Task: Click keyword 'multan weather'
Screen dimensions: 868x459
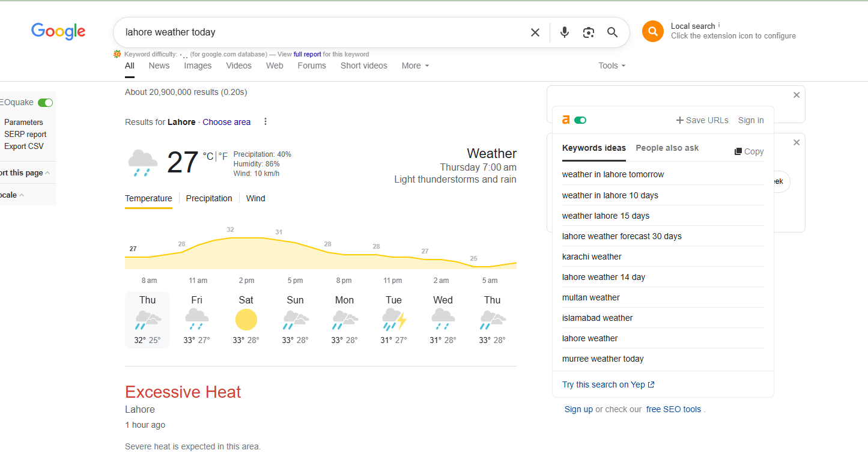Action: tap(591, 297)
